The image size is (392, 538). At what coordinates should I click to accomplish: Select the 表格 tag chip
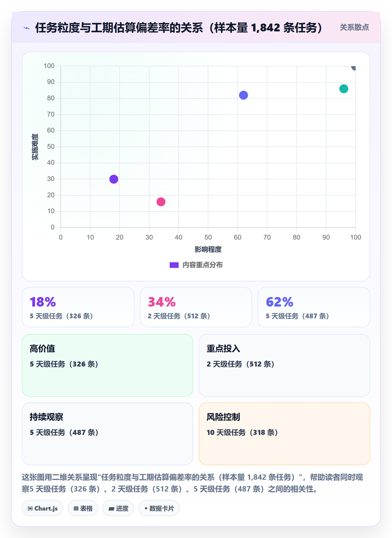[x=83, y=508]
